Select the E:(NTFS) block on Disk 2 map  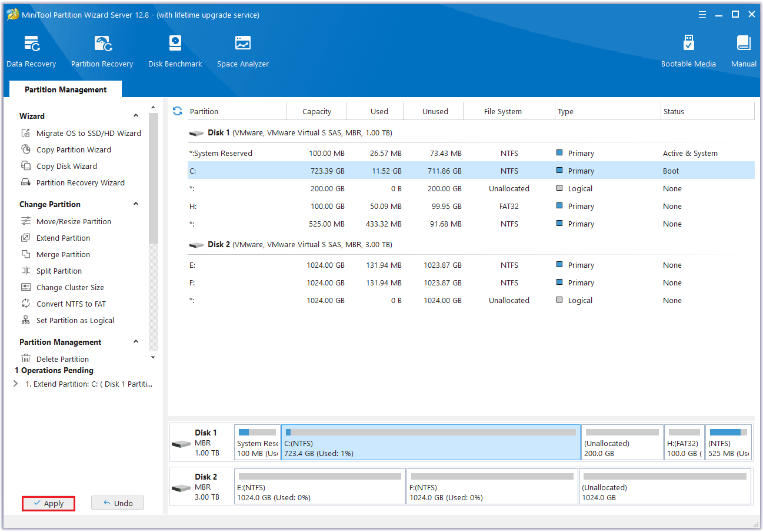(x=320, y=487)
